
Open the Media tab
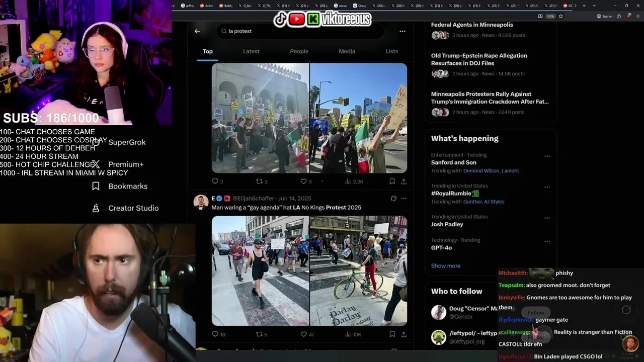(x=347, y=51)
